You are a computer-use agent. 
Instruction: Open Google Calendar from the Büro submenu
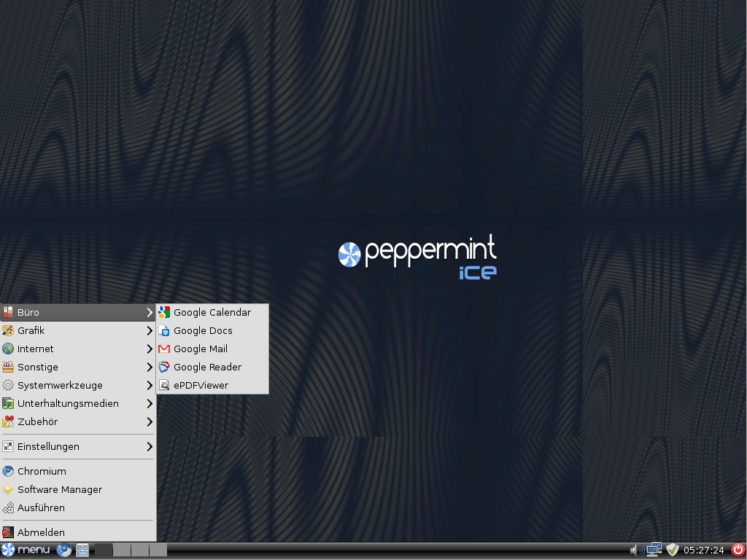(212, 313)
